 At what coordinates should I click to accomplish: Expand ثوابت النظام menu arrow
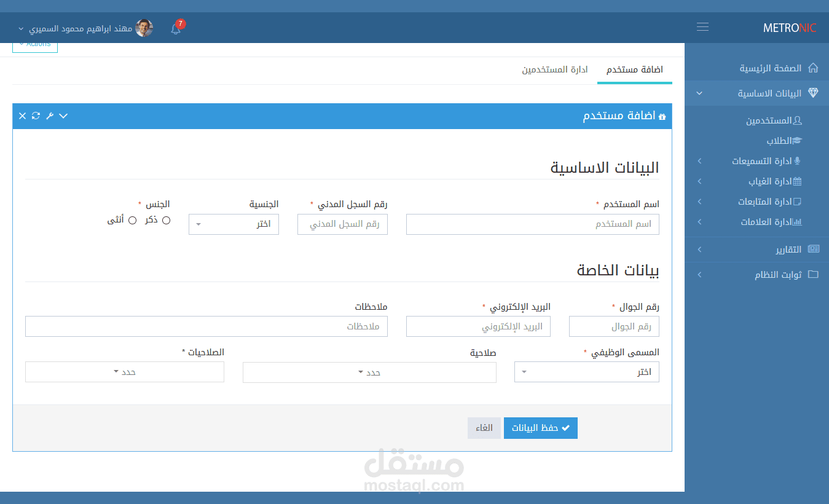699,275
